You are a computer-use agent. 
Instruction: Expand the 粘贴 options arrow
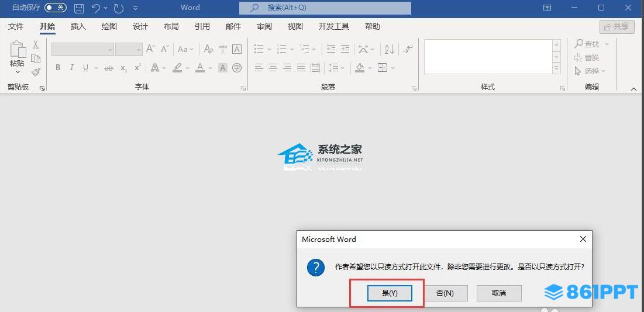pyautogui.click(x=18, y=72)
